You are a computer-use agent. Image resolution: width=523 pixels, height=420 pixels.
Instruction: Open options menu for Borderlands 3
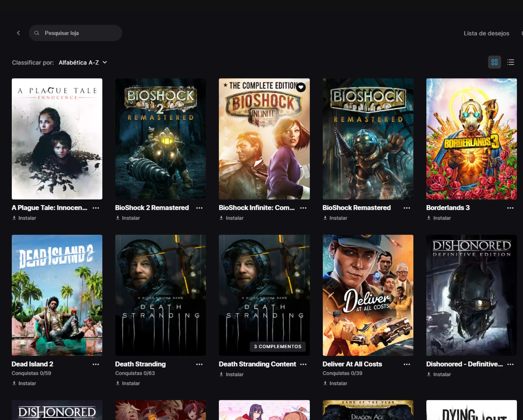[x=510, y=208]
